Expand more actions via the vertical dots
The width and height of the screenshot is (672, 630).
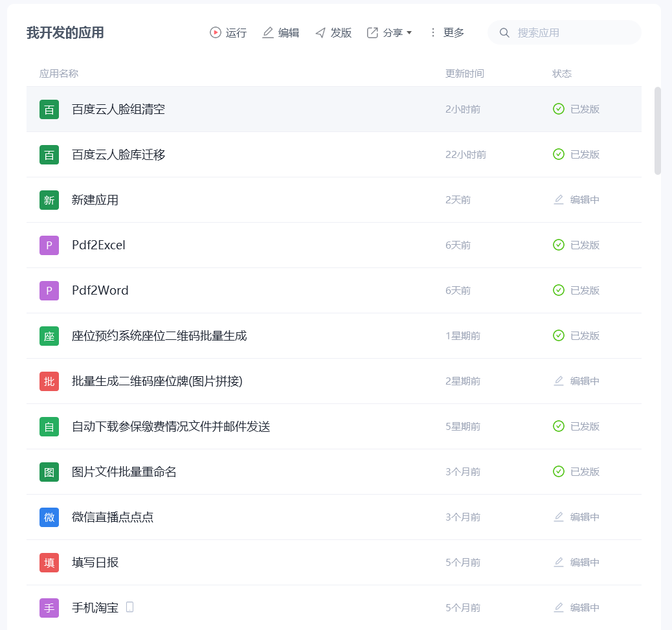point(432,32)
